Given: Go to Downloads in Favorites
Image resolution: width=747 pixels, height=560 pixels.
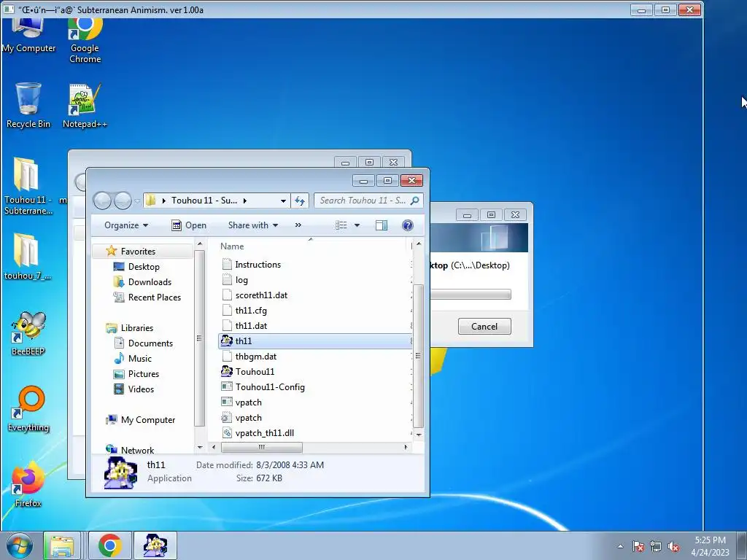Looking at the screenshot, I should point(150,282).
